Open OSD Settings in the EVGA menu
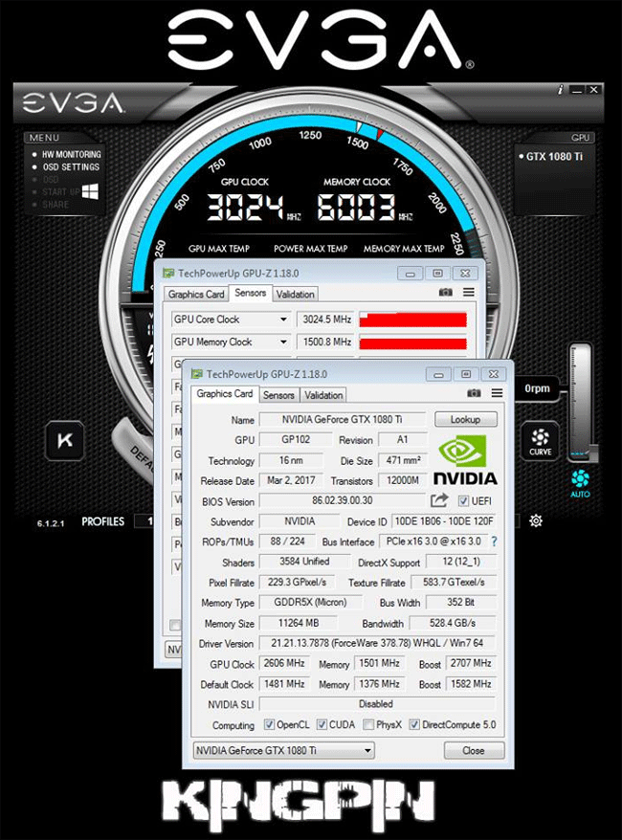 (71, 167)
